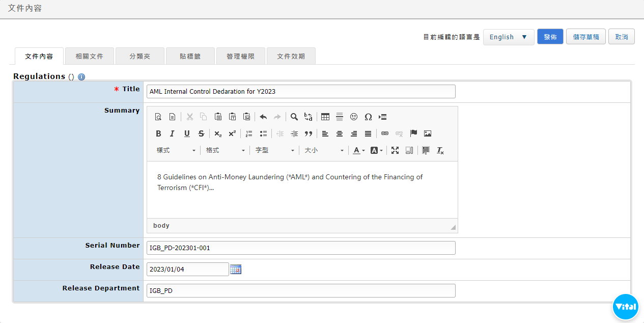Click the Bold formatting icon
This screenshot has width=644, height=323.
pos(158,133)
